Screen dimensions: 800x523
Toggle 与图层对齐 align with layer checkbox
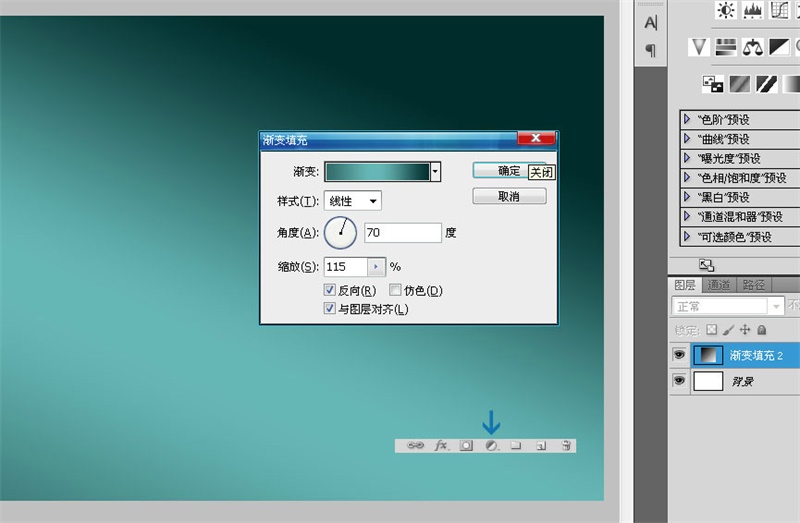pyautogui.click(x=330, y=309)
